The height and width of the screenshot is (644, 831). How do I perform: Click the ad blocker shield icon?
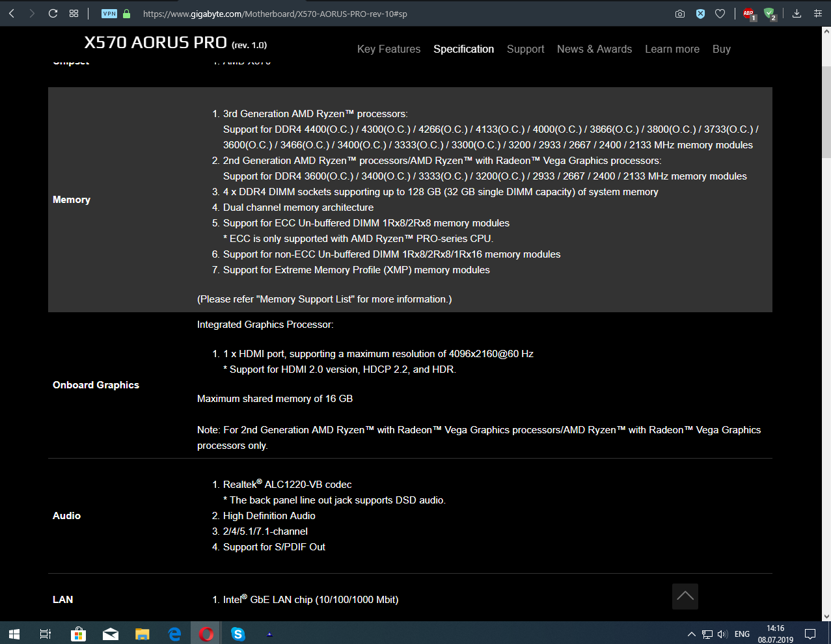pyautogui.click(x=700, y=14)
